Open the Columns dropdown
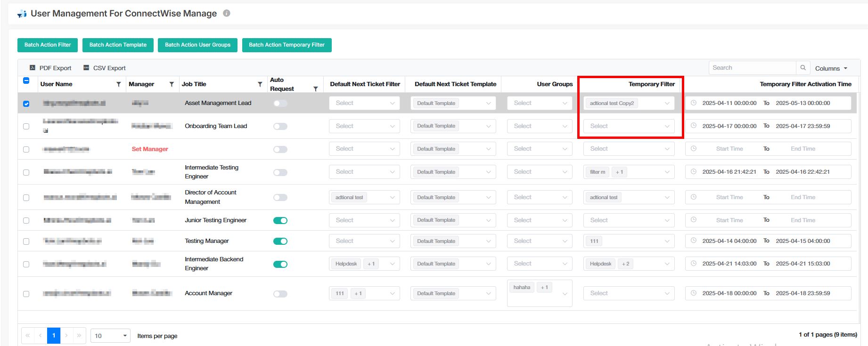 (831, 68)
